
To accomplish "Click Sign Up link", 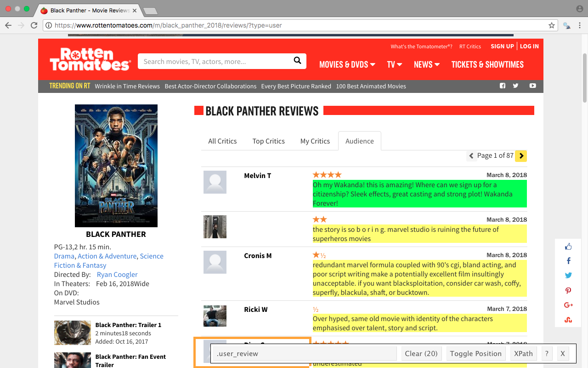I will tap(502, 46).
